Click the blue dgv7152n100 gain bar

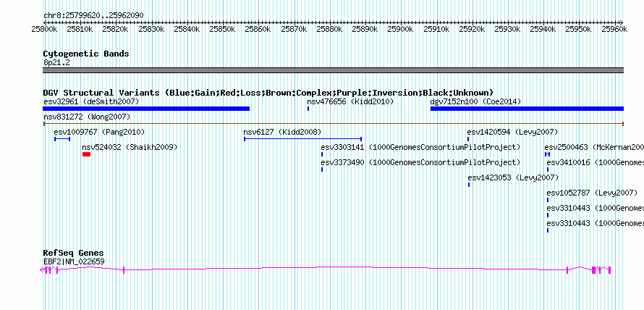tap(527, 109)
